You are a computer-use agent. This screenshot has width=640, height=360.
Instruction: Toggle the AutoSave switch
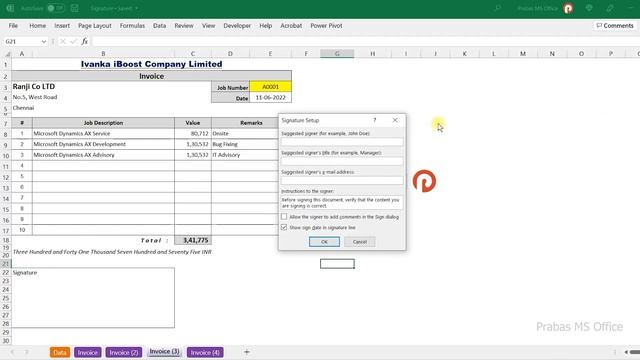(56, 8)
